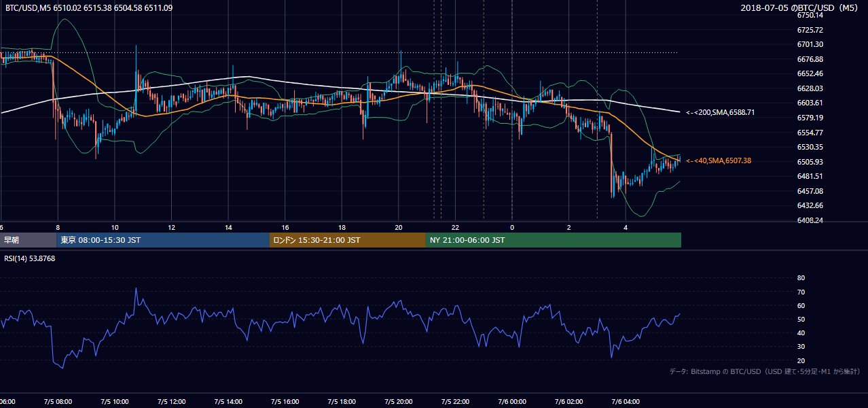Click hour label 0 under the price chart

point(512,227)
